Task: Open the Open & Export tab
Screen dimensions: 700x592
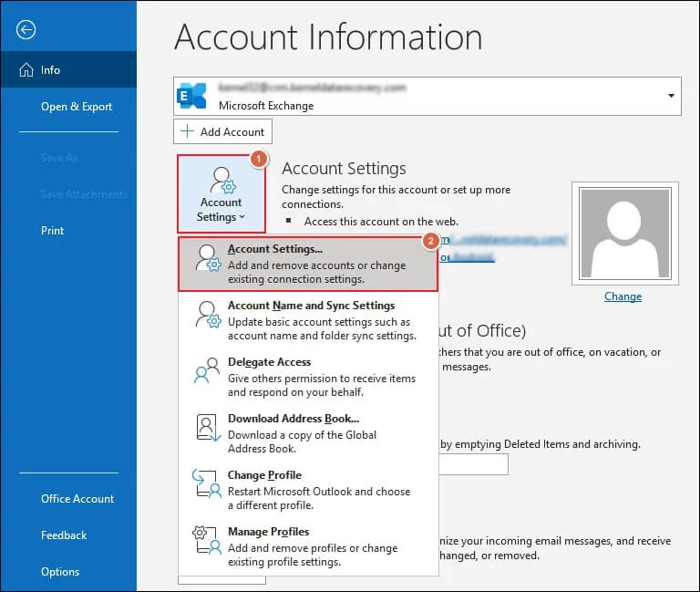Action: pos(77,107)
